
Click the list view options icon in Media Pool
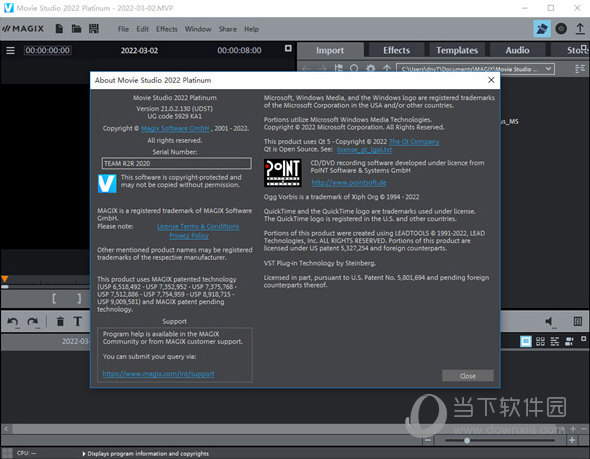click(x=580, y=69)
